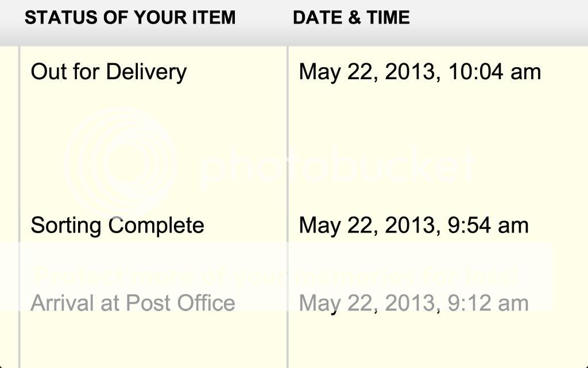Select the Arrival at Post Office entry
588x368 pixels.
pos(133,303)
